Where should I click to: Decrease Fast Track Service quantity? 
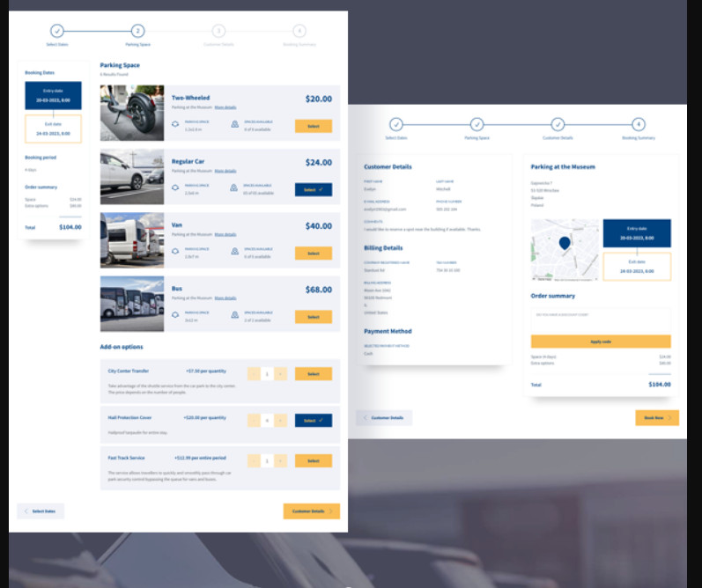tap(254, 460)
